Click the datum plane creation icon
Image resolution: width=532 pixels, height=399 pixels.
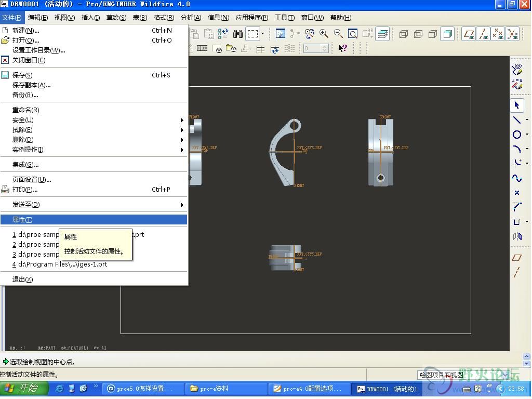(x=516, y=258)
